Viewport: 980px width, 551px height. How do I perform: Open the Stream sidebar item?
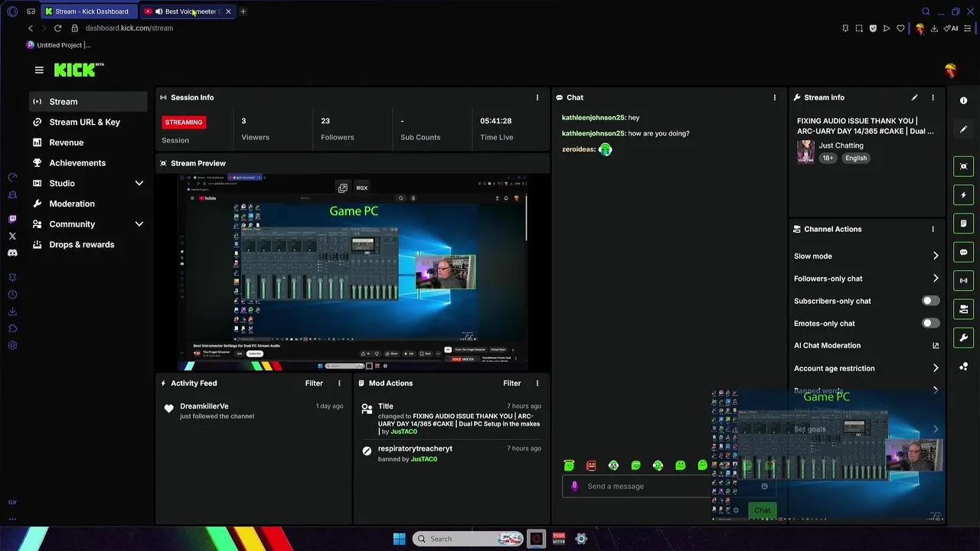(x=88, y=101)
